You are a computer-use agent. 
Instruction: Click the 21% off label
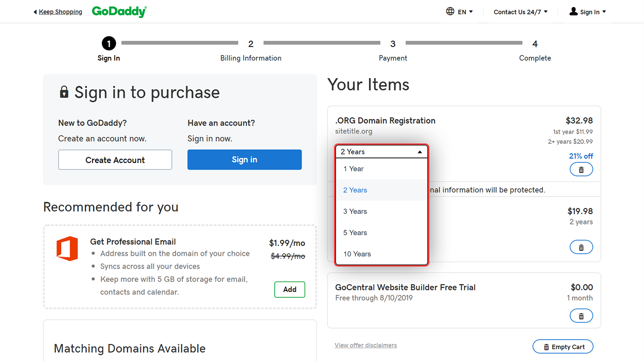tap(581, 156)
